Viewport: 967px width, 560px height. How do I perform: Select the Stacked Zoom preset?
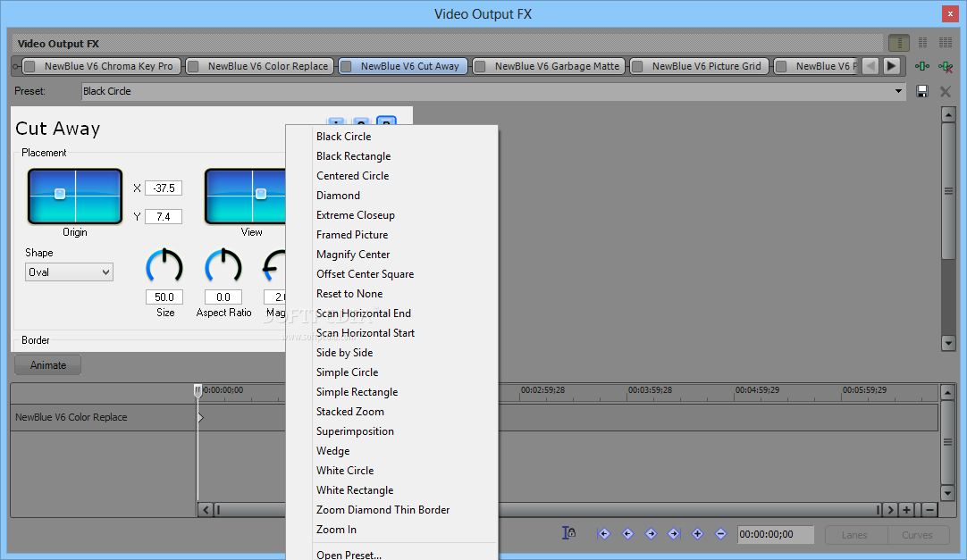click(x=349, y=412)
